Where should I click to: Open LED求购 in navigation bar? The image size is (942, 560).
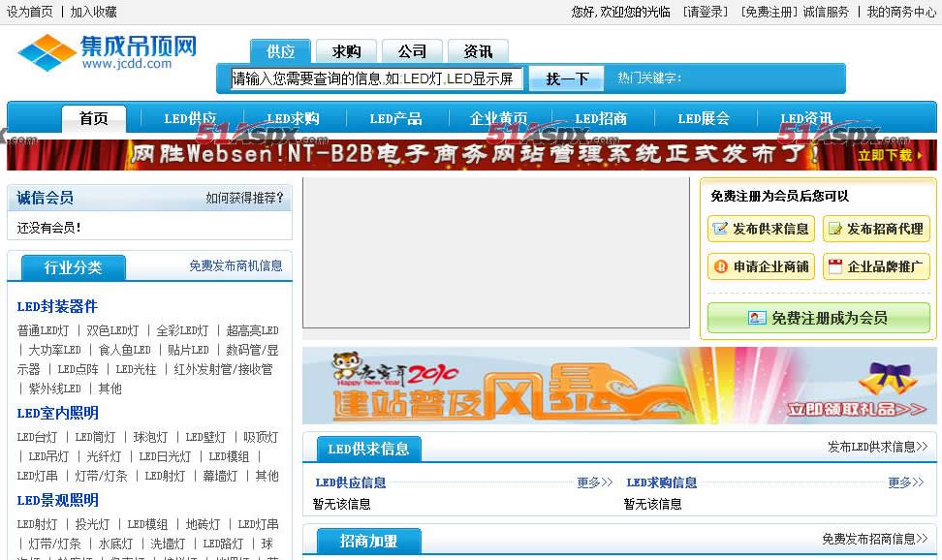point(293,118)
